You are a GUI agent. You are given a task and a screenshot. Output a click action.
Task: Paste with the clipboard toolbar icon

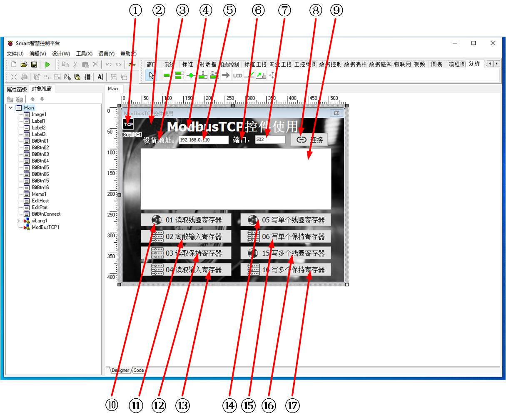coord(85,65)
